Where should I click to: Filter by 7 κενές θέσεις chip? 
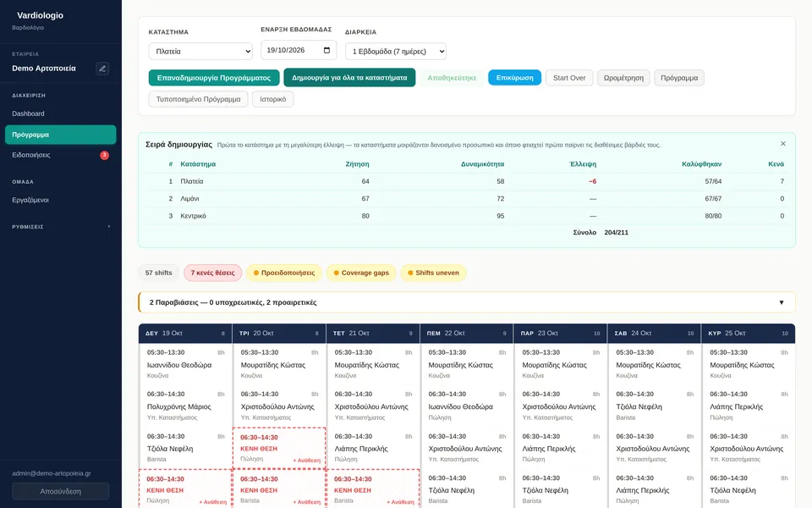point(213,273)
